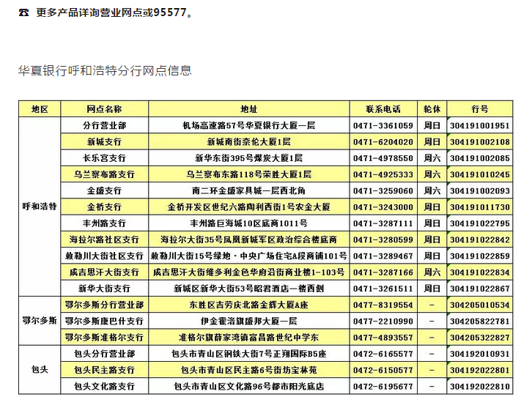Click the 金桥支行 cell
Screen dimensions: 532x405
tap(105, 207)
